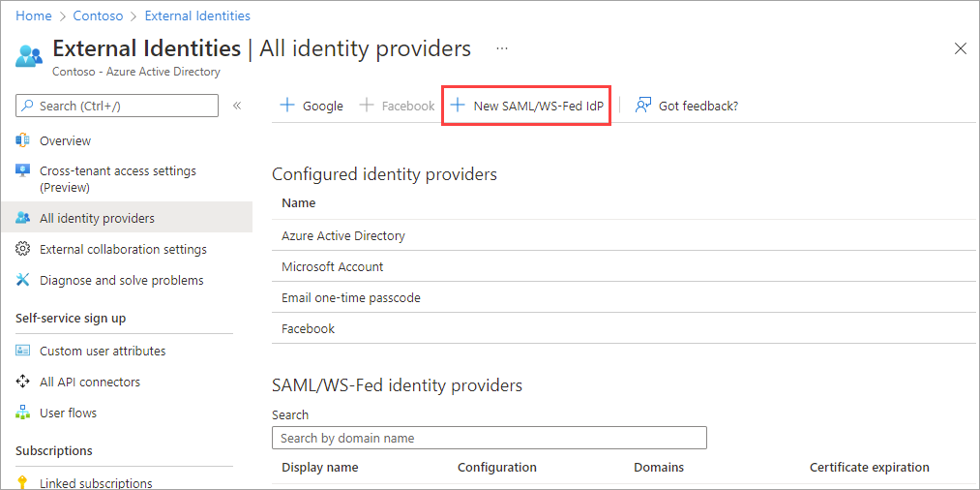Image resolution: width=980 pixels, height=490 pixels.
Task: Select All identity providers menu item
Action: click(97, 219)
